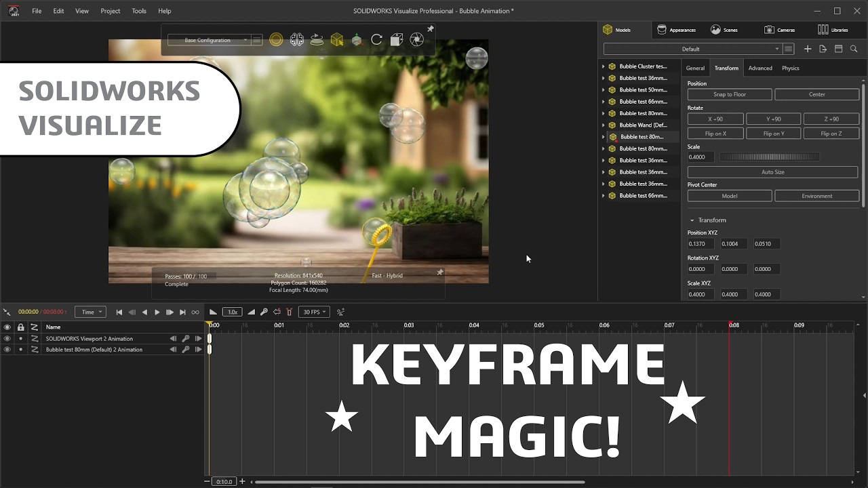Switch to the Appearances tab
This screenshot has width=868, height=488.
click(x=676, y=30)
